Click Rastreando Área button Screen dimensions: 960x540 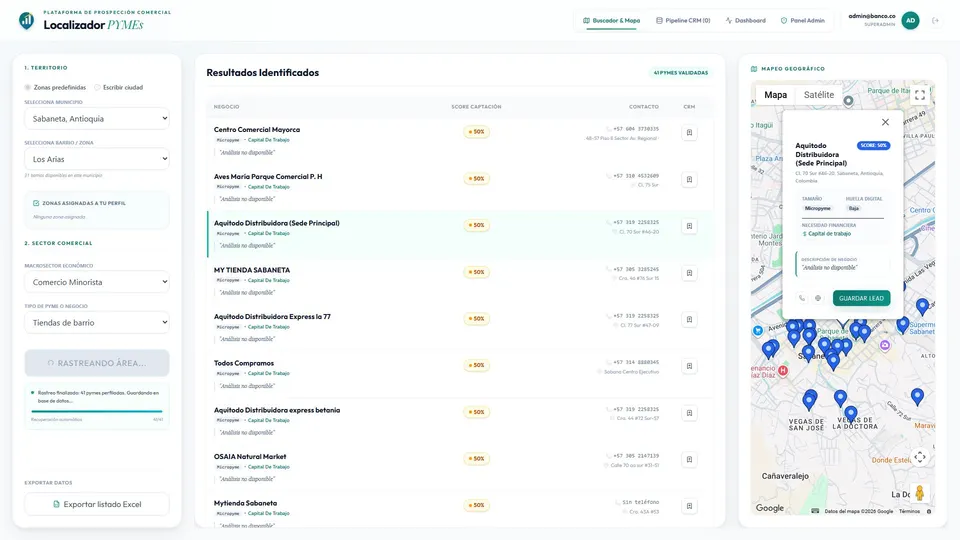[97, 363]
